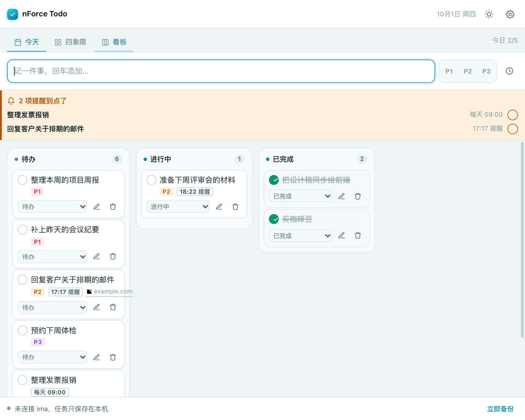Select the 看板 tab
Viewport: 525px width, 420px height.
coord(114,42)
